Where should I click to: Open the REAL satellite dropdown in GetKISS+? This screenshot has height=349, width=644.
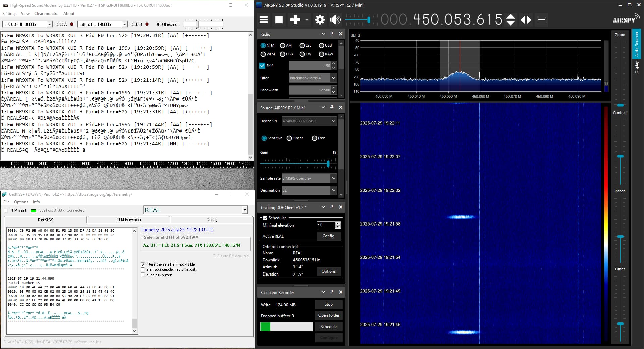coord(245,210)
